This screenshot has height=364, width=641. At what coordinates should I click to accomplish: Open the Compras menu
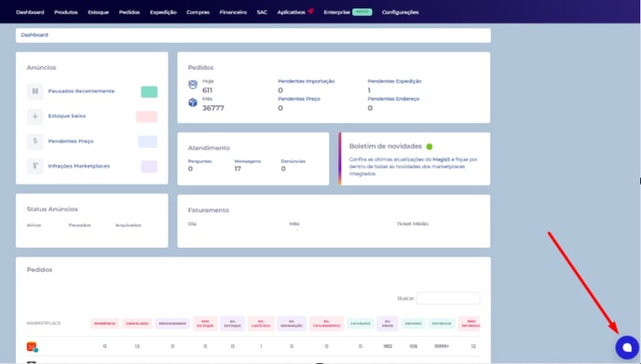[198, 12]
